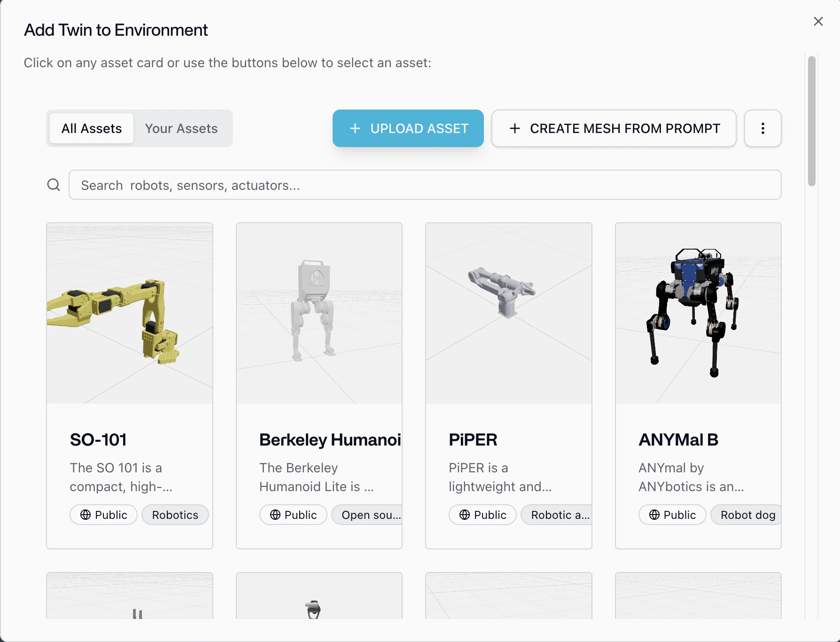Image resolution: width=840 pixels, height=642 pixels.
Task: Click the Robot dog tag
Action: point(746,515)
